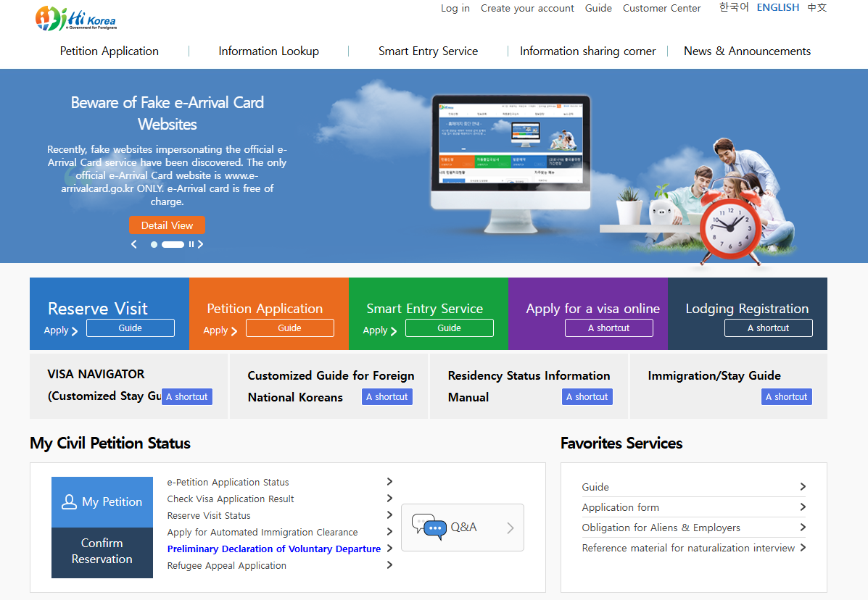
Task: Go to previous banner slide arrow
Action: click(134, 244)
